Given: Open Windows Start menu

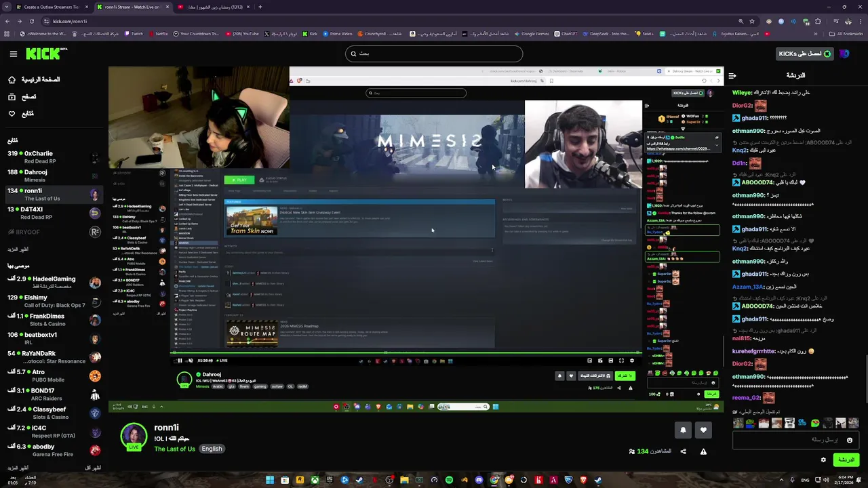Looking at the screenshot, I should coord(270,480).
